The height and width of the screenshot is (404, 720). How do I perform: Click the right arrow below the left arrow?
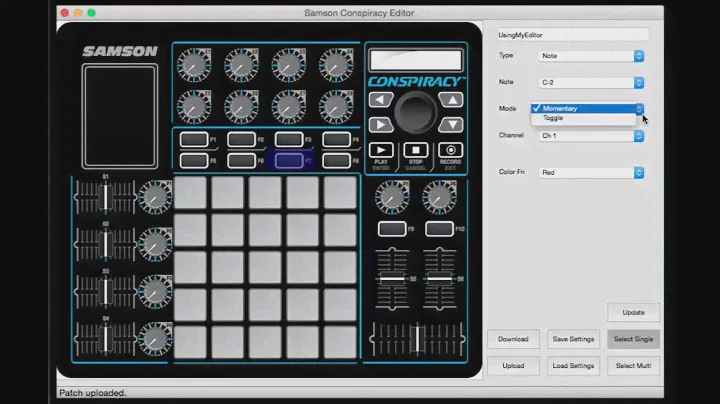click(x=380, y=125)
